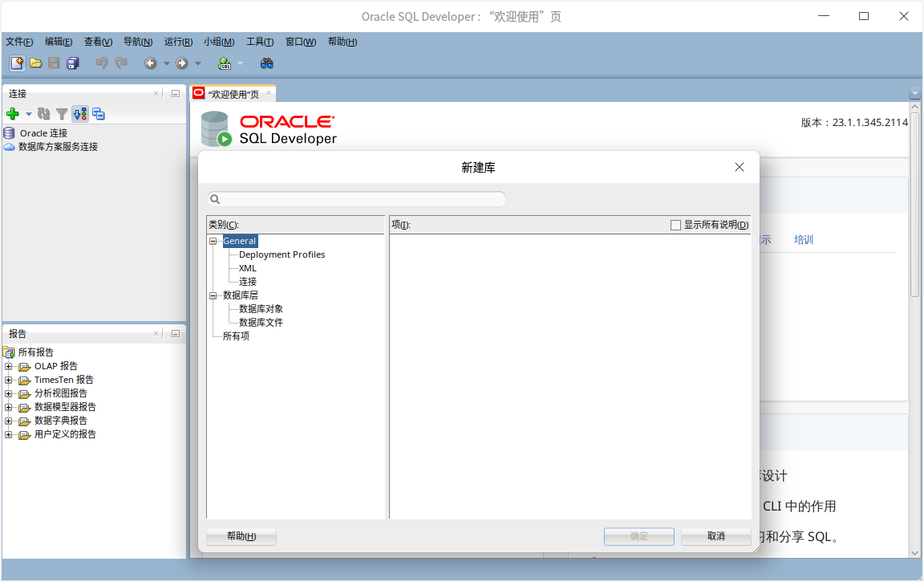Open the Back history dropdown arrow
Viewport: 924px width, 582px height.
tap(166, 63)
